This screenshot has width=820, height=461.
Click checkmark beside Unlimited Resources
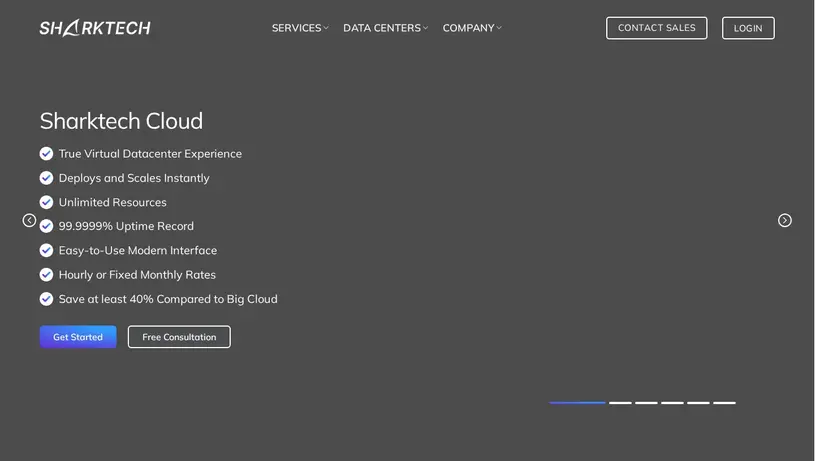coord(46,202)
